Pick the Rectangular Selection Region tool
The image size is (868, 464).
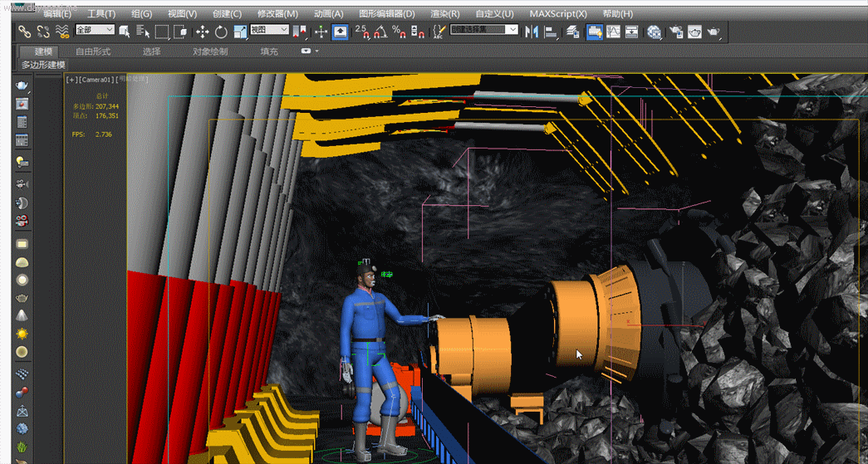[162, 32]
